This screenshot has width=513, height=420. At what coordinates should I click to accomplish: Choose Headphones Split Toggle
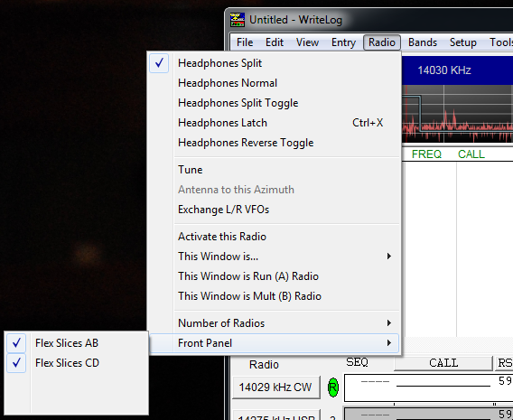(x=275, y=103)
